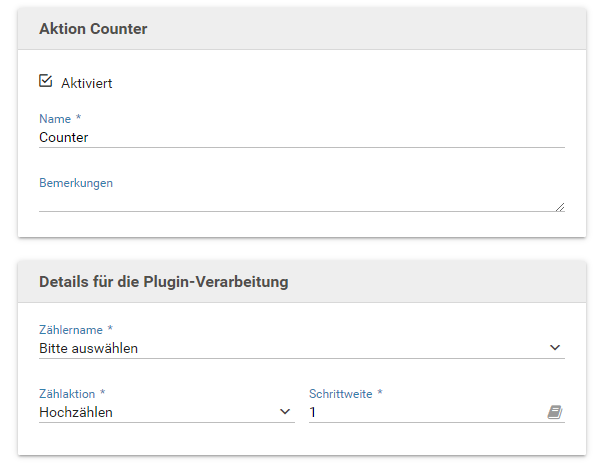Click the 'Zählaktion *' label
This screenshot has width=600, height=471.
pos(74,393)
